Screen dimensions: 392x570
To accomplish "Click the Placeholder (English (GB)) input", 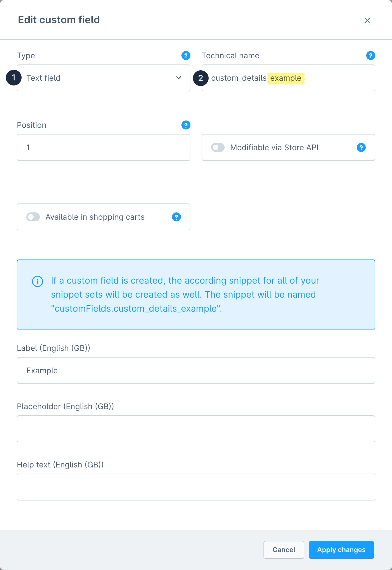I will coord(196,429).
